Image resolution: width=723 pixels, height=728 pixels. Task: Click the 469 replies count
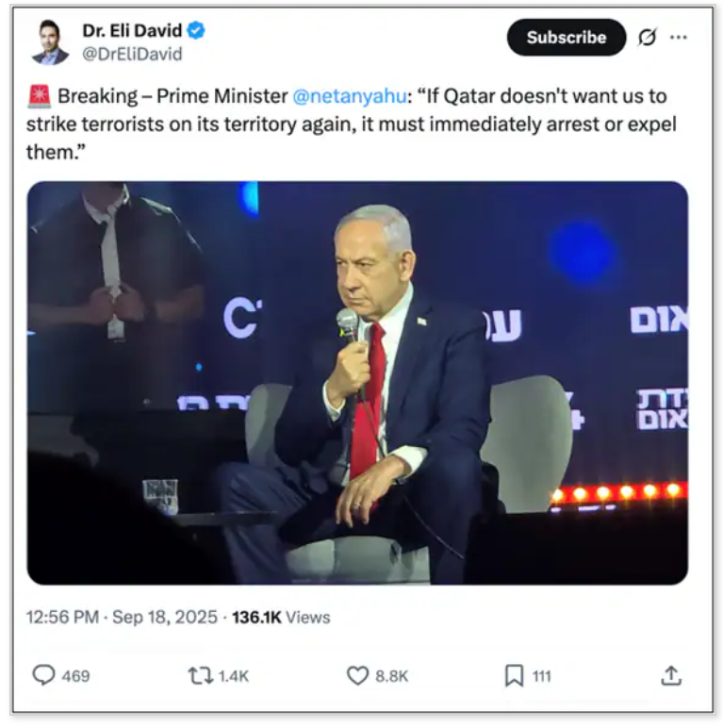point(75,676)
